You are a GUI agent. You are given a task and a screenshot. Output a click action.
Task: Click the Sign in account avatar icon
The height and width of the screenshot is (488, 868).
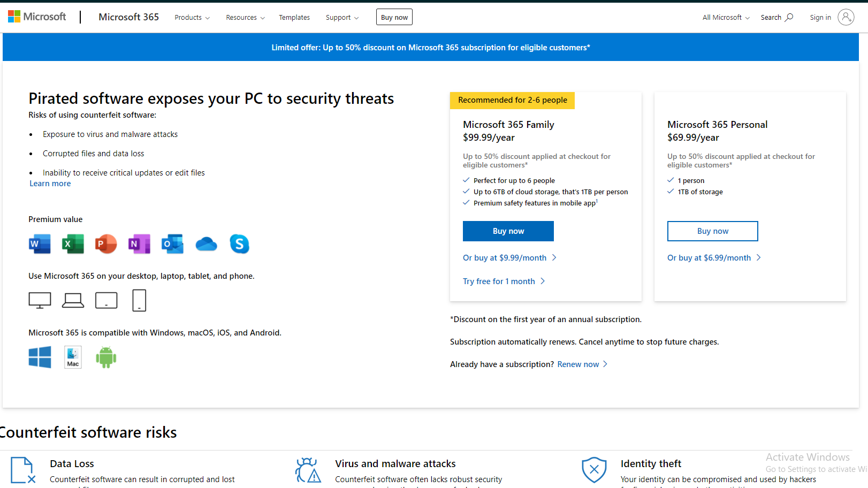(x=846, y=17)
